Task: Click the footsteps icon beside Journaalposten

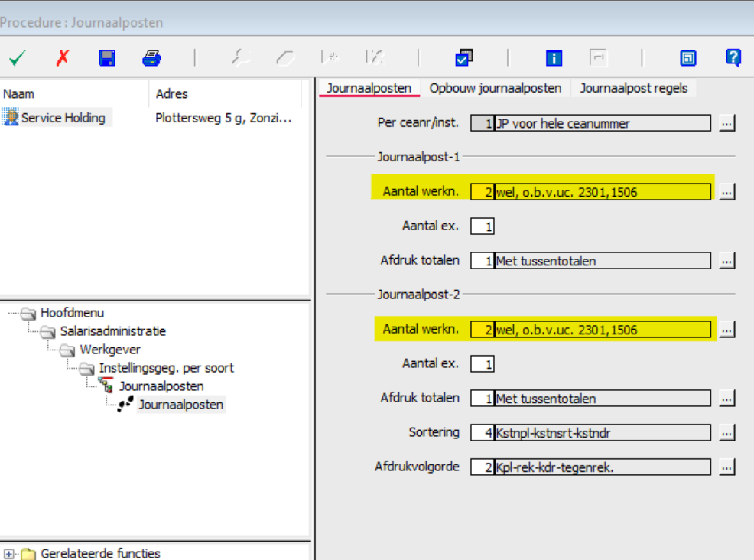Action: point(125,404)
